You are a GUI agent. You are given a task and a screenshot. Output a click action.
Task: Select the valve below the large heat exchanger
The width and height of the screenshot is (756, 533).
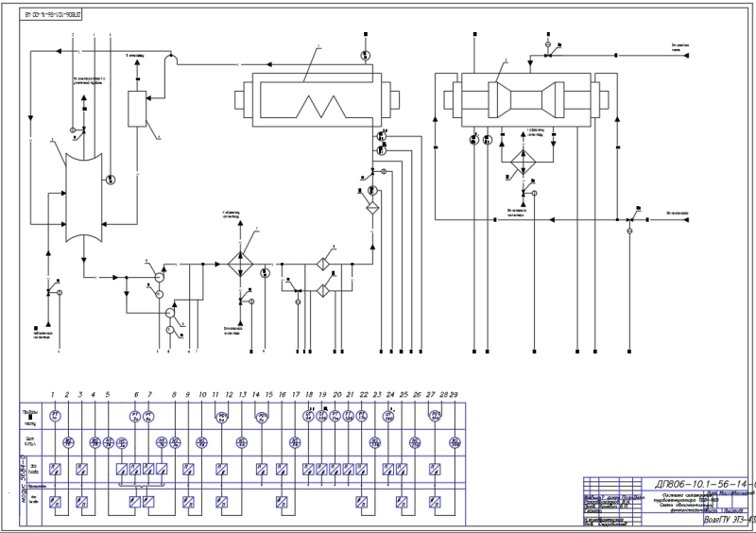[x=241, y=301]
